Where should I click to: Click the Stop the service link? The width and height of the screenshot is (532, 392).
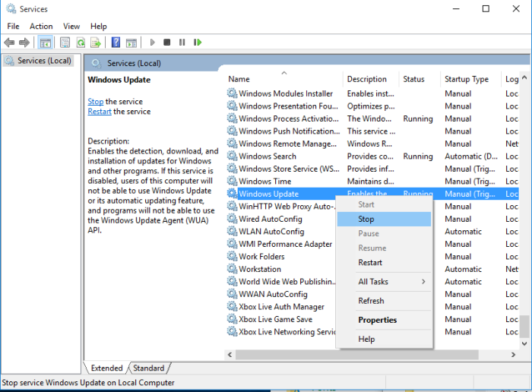coord(95,101)
